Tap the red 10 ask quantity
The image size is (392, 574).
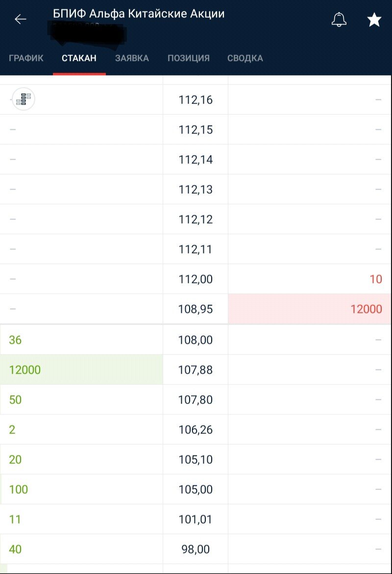[x=376, y=279]
